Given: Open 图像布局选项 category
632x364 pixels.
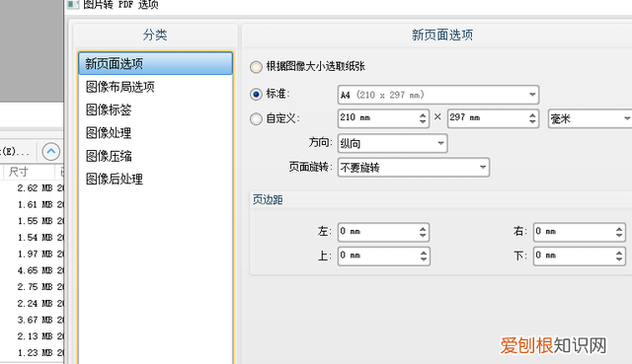Looking at the screenshot, I should 156,87.
